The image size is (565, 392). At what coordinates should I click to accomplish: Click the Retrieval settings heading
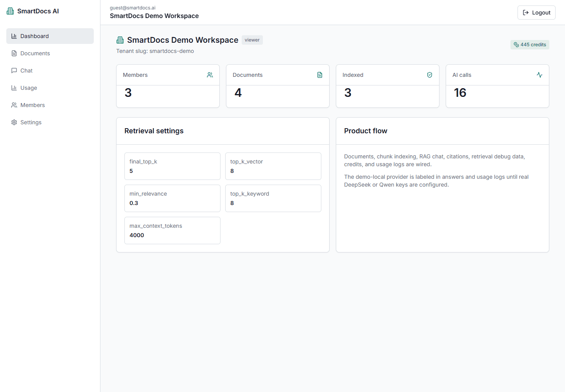click(154, 131)
